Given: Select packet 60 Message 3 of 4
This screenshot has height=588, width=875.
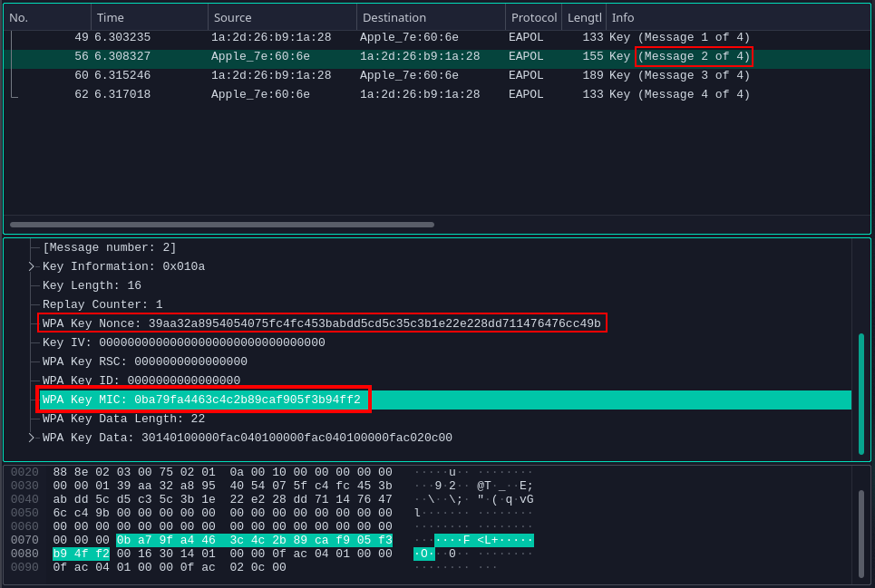Looking at the screenshot, I should [x=437, y=75].
